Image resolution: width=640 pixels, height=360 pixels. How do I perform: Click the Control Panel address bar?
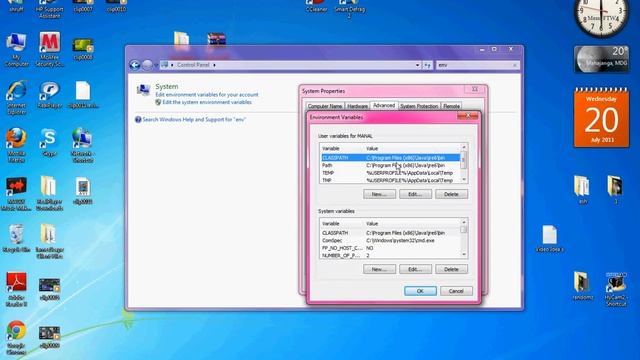[x=290, y=65]
